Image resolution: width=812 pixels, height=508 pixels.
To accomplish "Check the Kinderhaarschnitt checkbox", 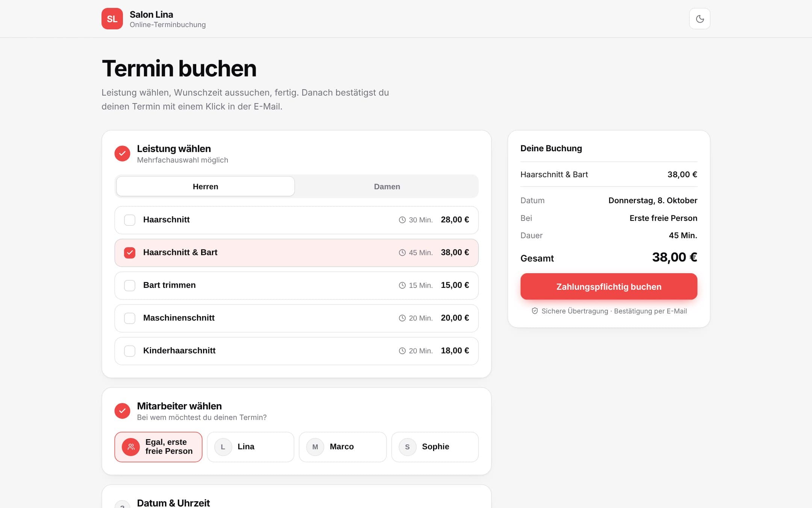I will (x=130, y=351).
